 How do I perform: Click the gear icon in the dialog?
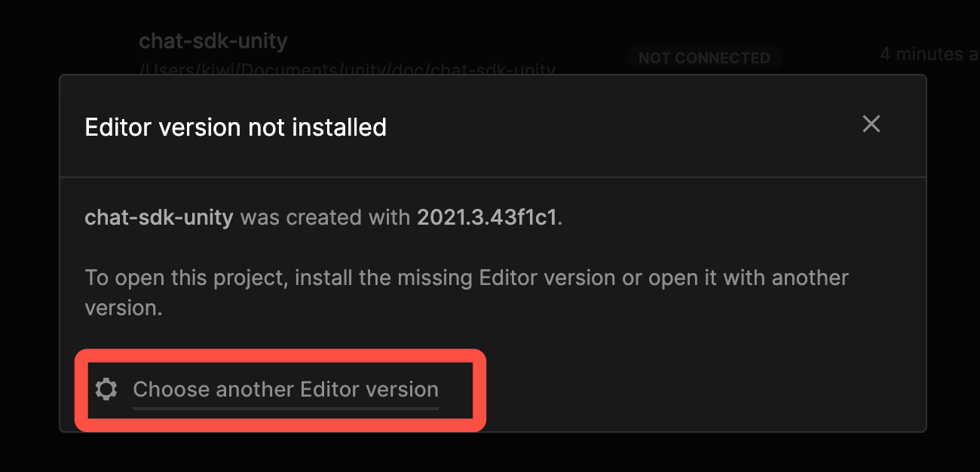(x=106, y=389)
